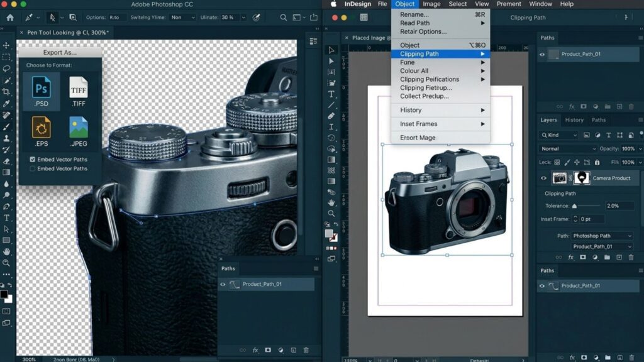Switch to Paths tab beside History

point(599,120)
